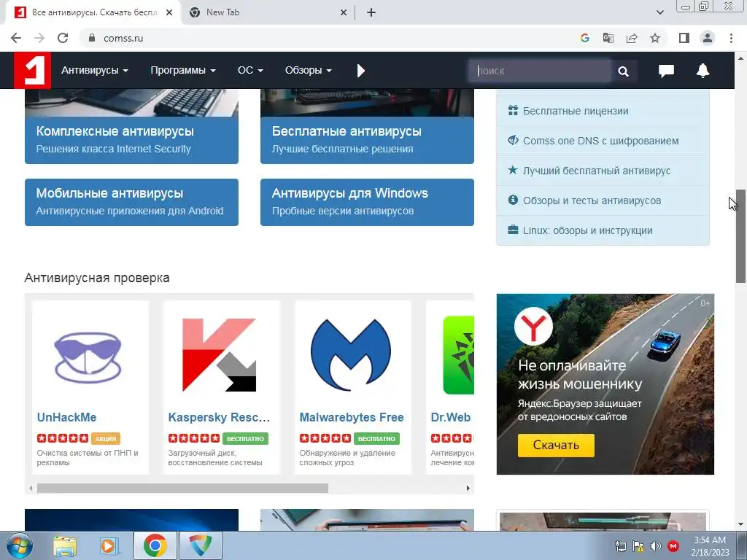The height and width of the screenshot is (560, 747).
Task: Click the volume speaker tray icon
Action: click(656, 546)
